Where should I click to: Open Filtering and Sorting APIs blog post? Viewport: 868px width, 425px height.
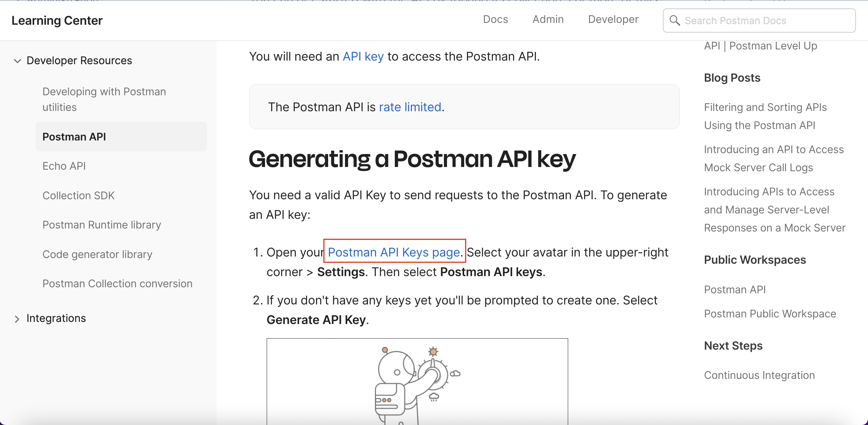point(765,116)
